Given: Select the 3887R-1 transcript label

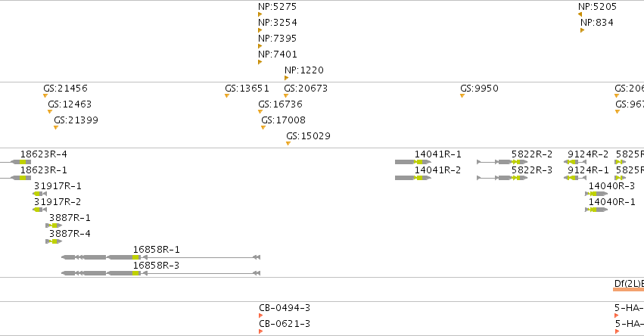Looking at the screenshot, I should click(x=70, y=218).
